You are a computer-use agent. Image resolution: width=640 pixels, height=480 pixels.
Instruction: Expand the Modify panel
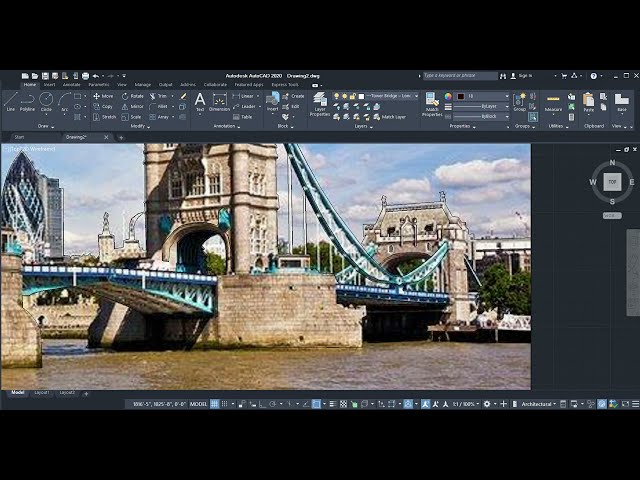[x=140, y=127]
